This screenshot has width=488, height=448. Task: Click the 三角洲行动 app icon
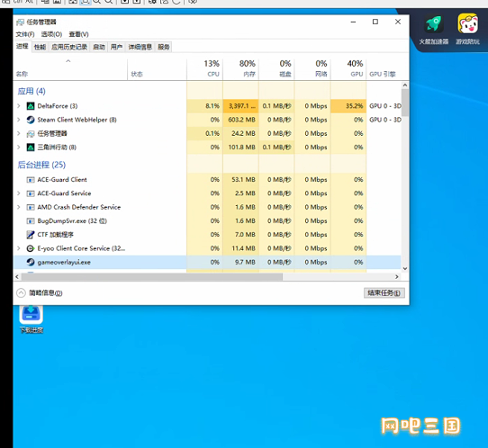31,147
